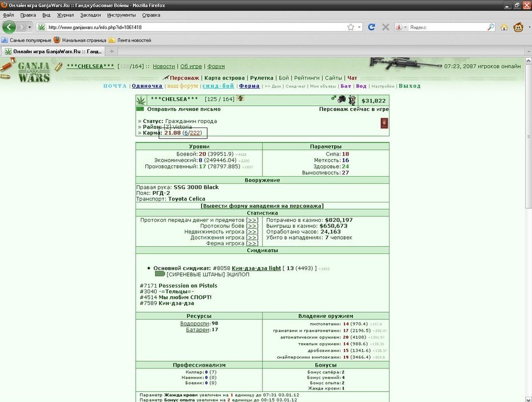The height and width of the screenshot is (402, 532).
Task: Click the small badge icon after [125 / 164]
Action: point(241,98)
